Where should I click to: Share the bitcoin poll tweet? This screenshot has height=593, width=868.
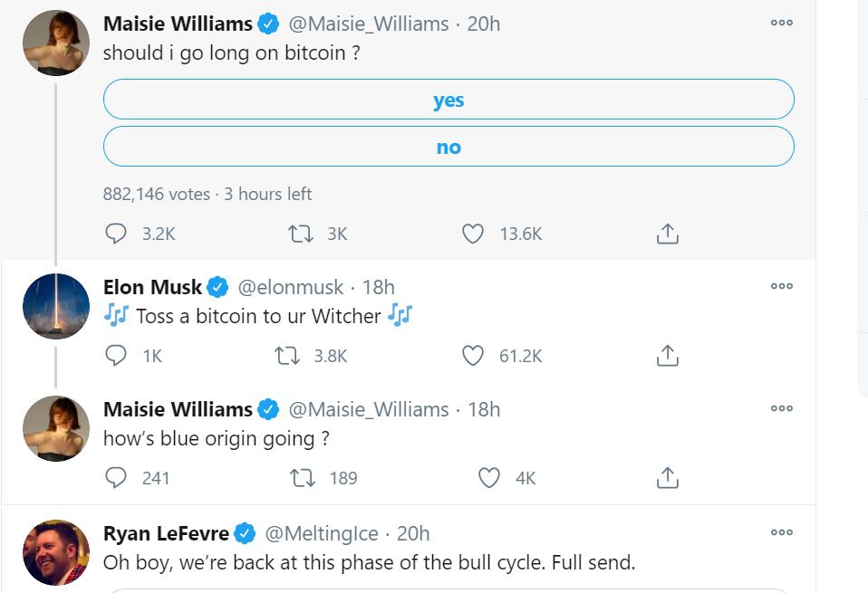667,234
